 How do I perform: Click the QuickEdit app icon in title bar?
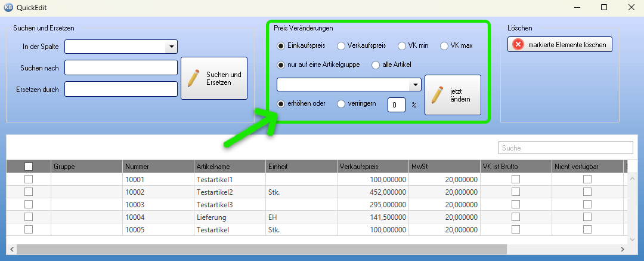click(8, 7)
